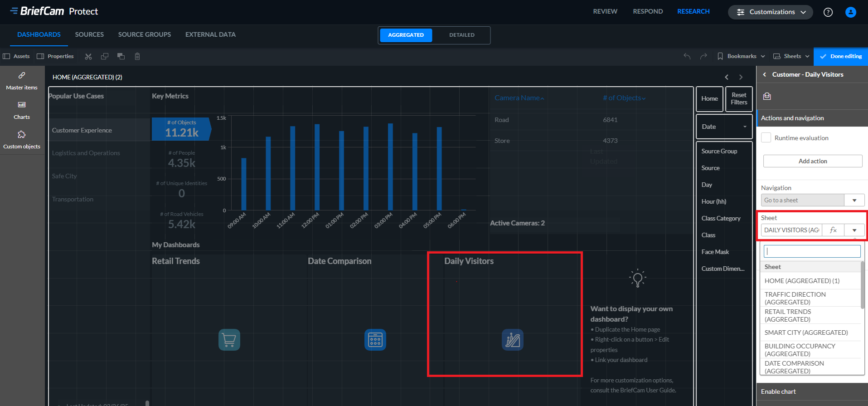Image resolution: width=868 pixels, height=406 pixels.
Task: Open Custom objects panel
Action: click(22, 140)
